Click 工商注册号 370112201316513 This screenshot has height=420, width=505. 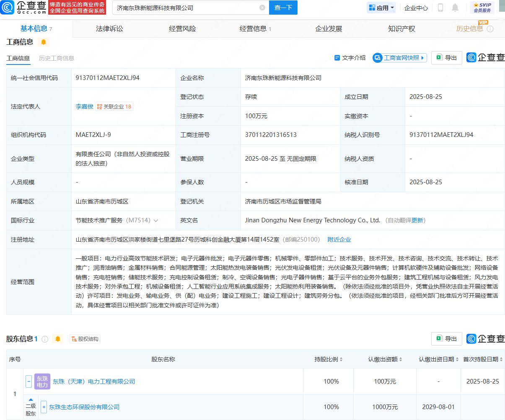[271, 135]
